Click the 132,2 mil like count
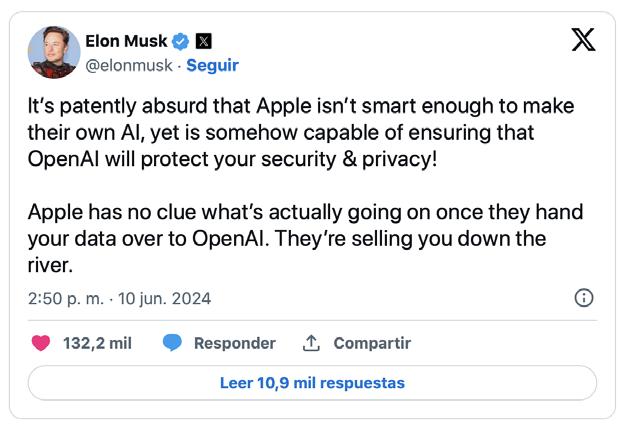The width and height of the screenshot is (626, 429). coord(97,343)
